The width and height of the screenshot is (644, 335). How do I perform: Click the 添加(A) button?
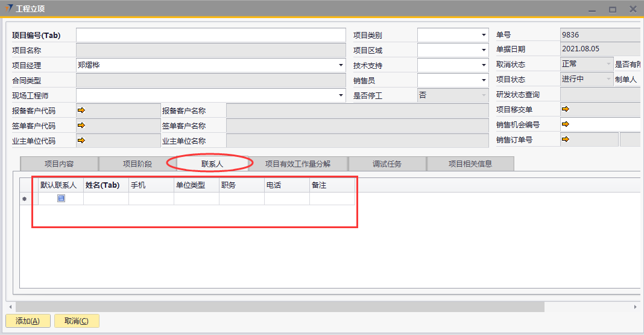[x=28, y=321]
